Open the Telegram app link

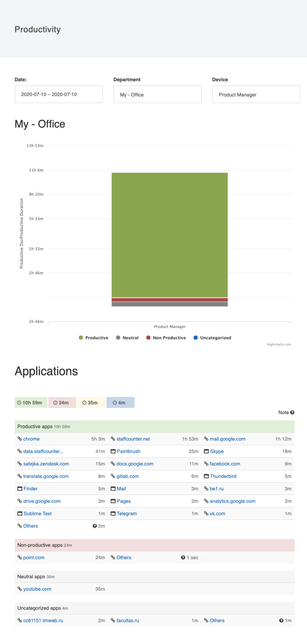(x=127, y=514)
